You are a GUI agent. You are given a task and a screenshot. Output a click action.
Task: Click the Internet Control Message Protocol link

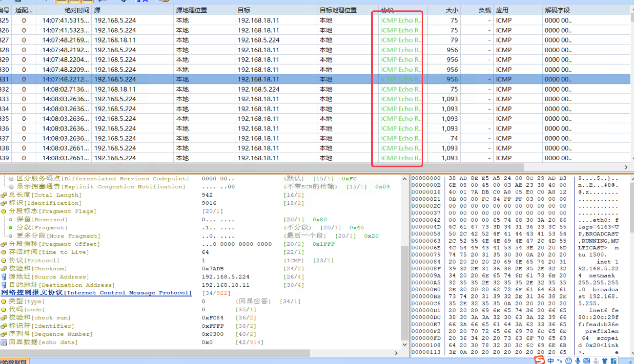96,293
